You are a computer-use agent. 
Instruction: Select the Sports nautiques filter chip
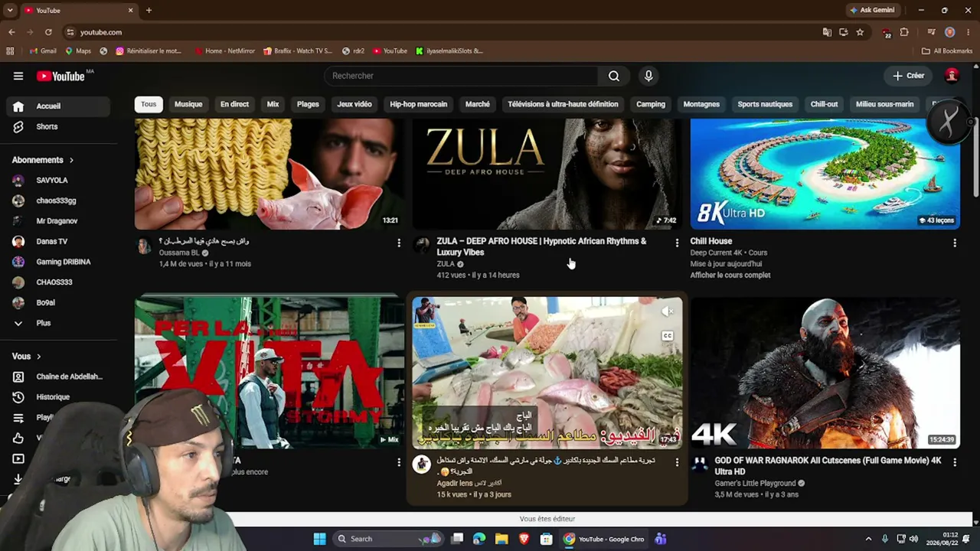765,104
